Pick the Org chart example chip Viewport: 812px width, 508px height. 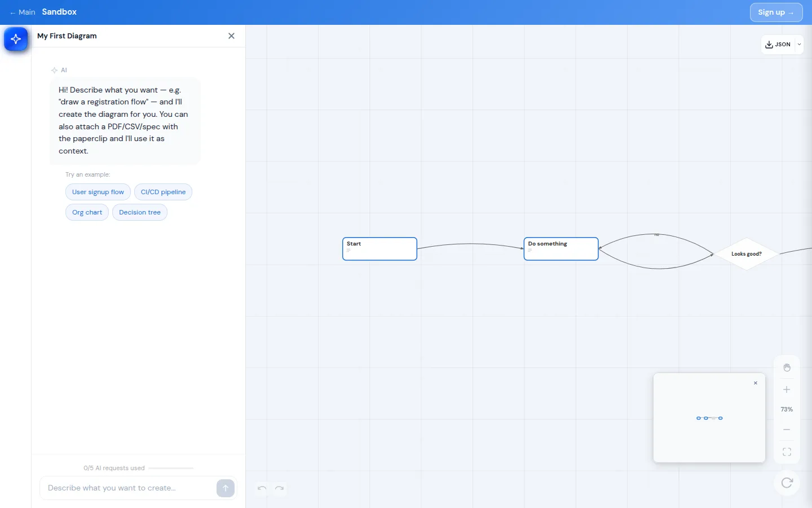[87, 212]
